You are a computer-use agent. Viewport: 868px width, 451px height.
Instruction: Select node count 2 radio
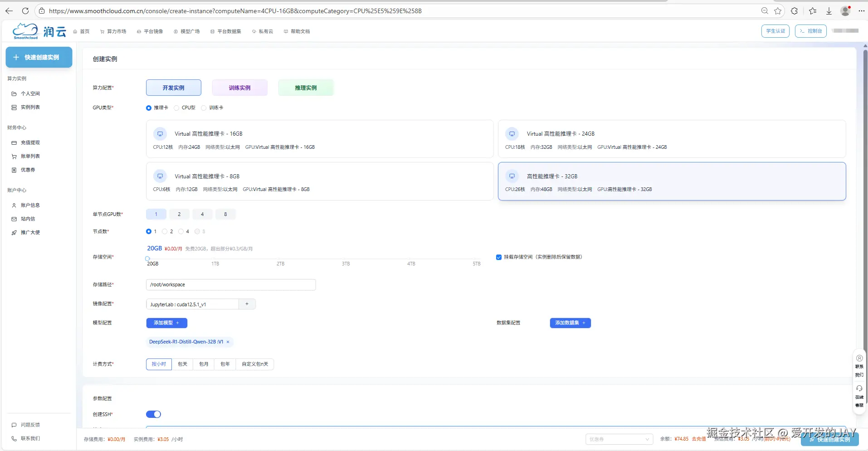pos(165,231)
